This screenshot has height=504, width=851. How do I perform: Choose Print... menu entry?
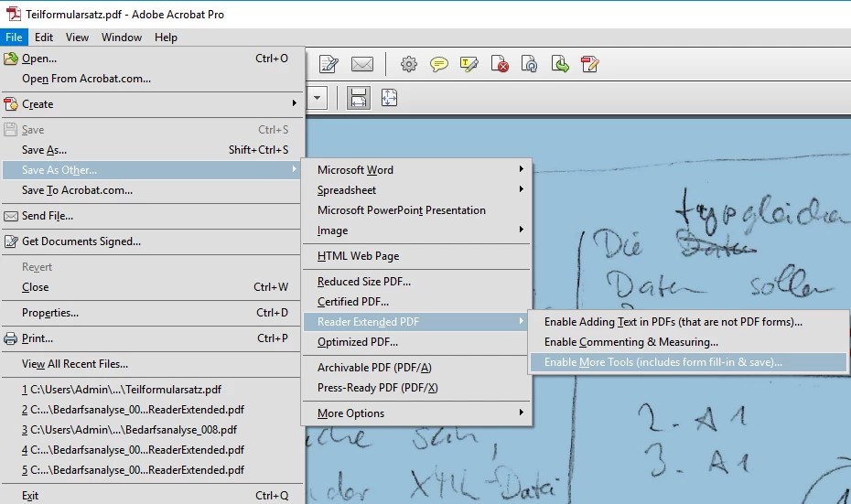pos(151,338)
